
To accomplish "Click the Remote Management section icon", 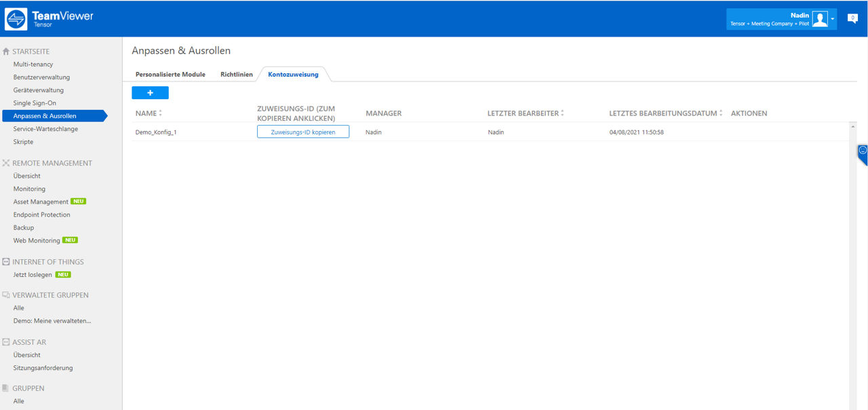I will pyautogui.click(x=6, y=163).
